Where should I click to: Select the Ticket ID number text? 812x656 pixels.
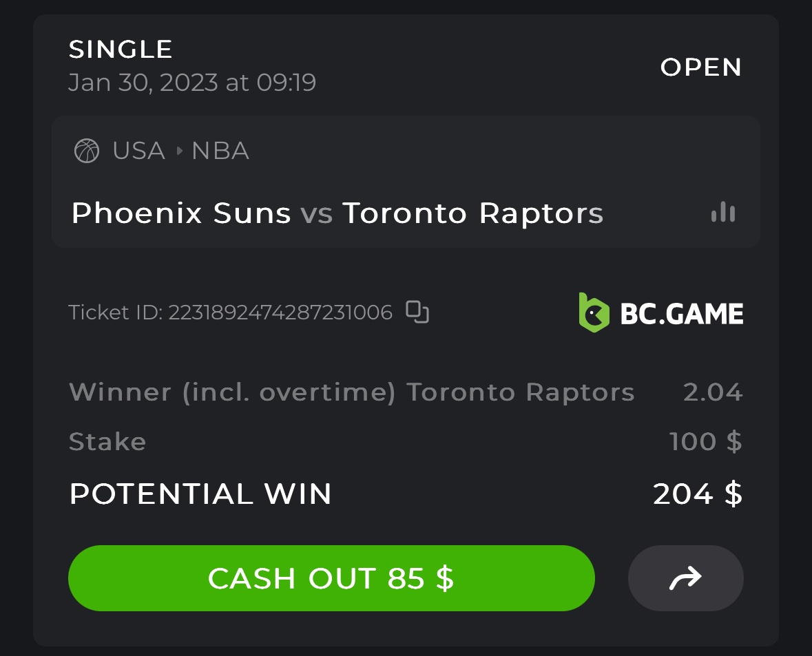pyautogui.click(x=280, y=313)
